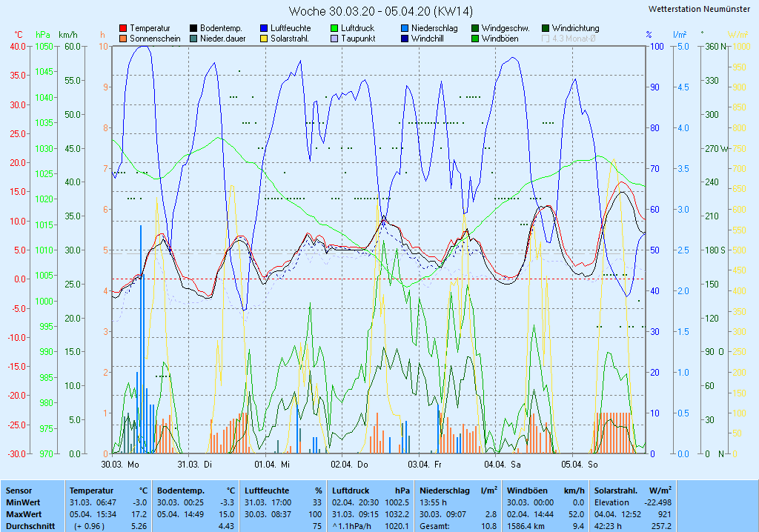Click the red Temperatur legend swatch
Viewport: 759px width, 532px height.
point(123,28)
